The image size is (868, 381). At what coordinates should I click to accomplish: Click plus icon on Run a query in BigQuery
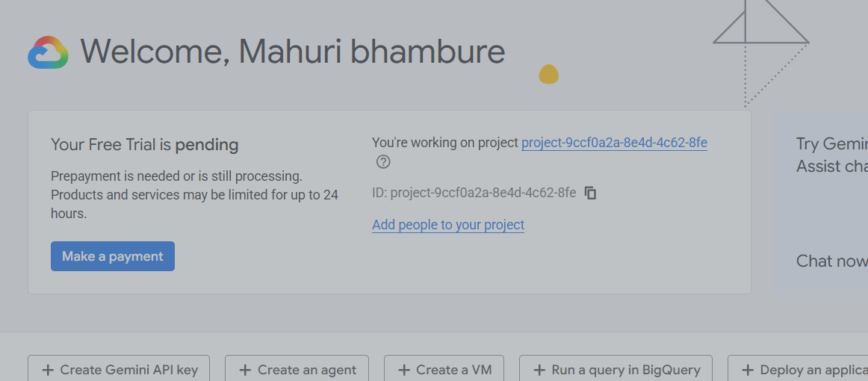click(539, 370)
